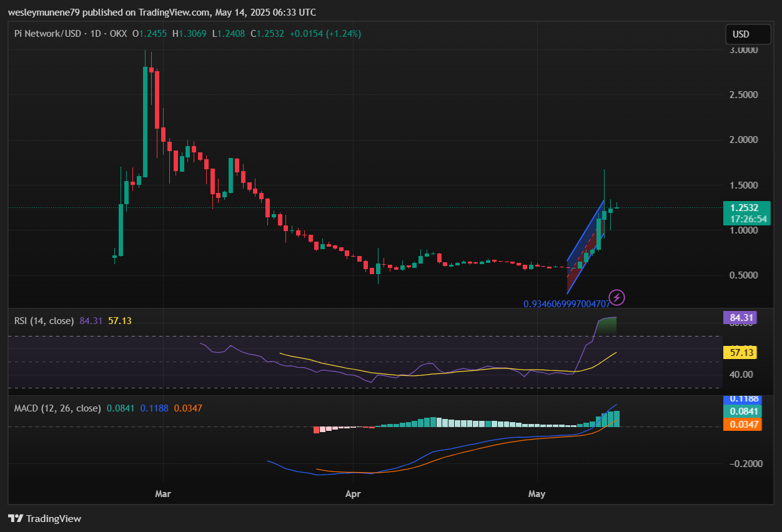Click the 1.5000 price axis label
Viewport: 782px width, 532px height.
point(744,185)
